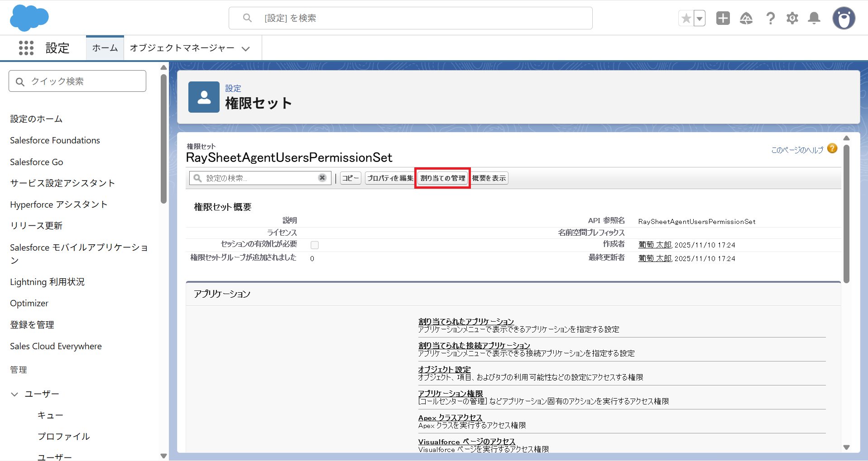
Task: Click the プロパティを編集 button
Action: (390, 178)
